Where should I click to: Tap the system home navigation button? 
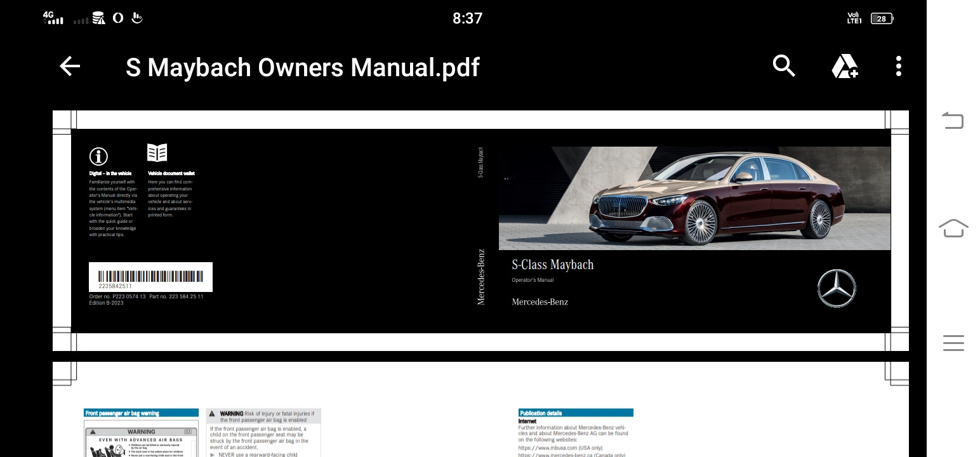953,228
